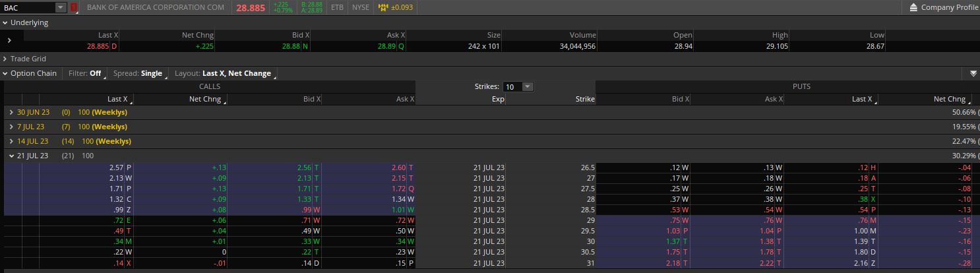This screenshot has height=273, width=980.
Task: Expand the 30 JUN 23 weeklys expiration
Action: tap(11, 112)
